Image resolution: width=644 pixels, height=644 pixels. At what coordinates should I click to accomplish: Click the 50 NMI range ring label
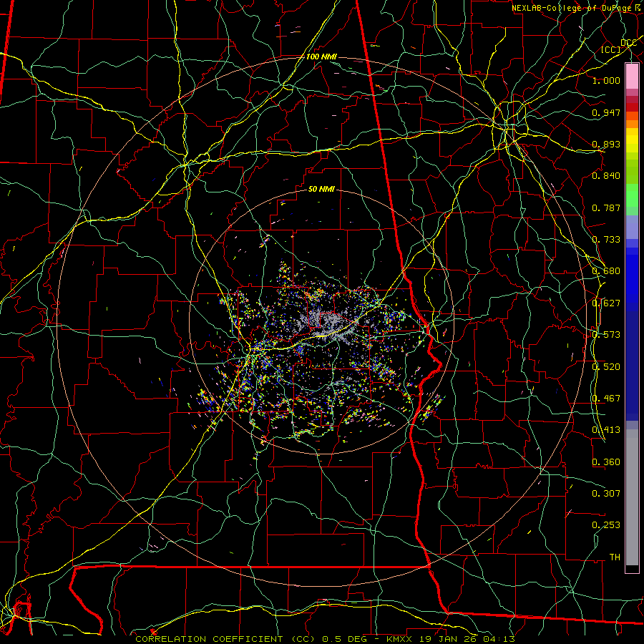321,189
